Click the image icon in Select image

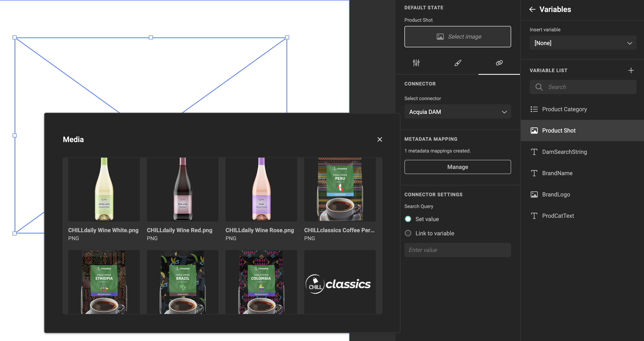440,37
